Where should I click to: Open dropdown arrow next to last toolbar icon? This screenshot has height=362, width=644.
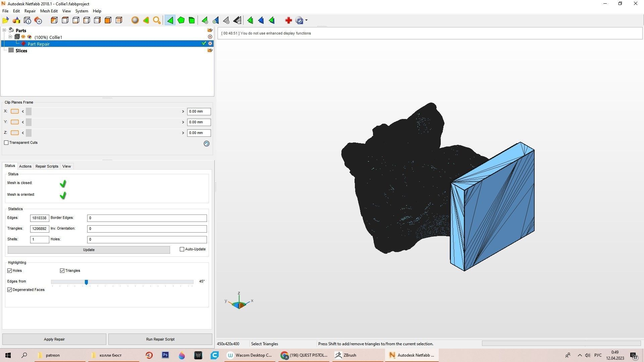tap(306, 20)
